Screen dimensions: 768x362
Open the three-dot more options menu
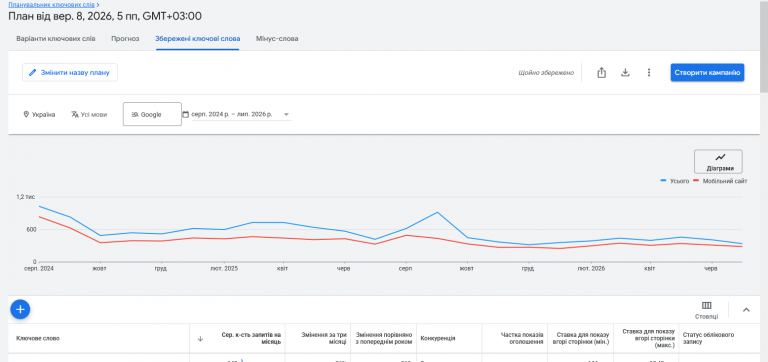click(648, 72)
